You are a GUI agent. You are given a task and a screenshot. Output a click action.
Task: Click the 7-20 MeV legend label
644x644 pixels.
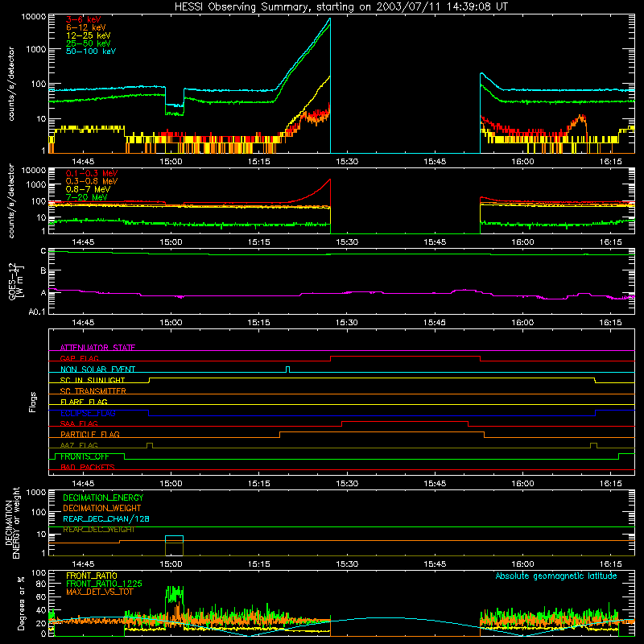[x=87, y=197]
